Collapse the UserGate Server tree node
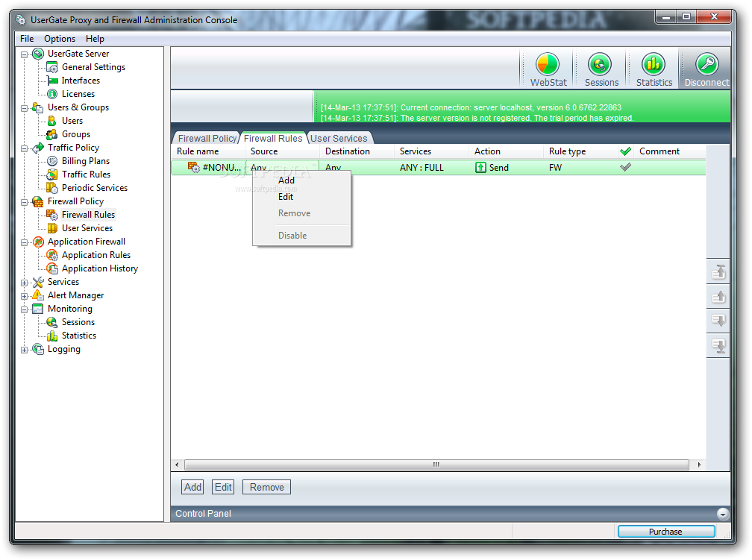 (24, 54)
